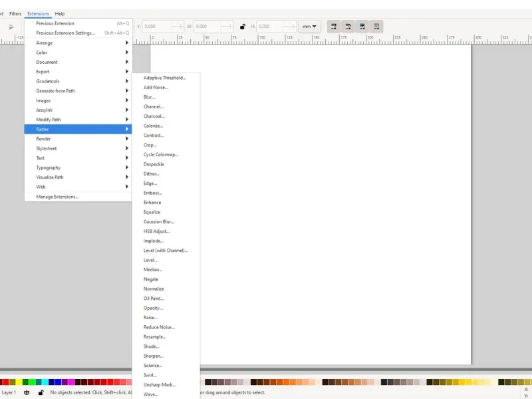Select Contrast in the Raster submenu
Image resolution: width=532 pixels, height=399 pixels.
[x=166, y=136]
